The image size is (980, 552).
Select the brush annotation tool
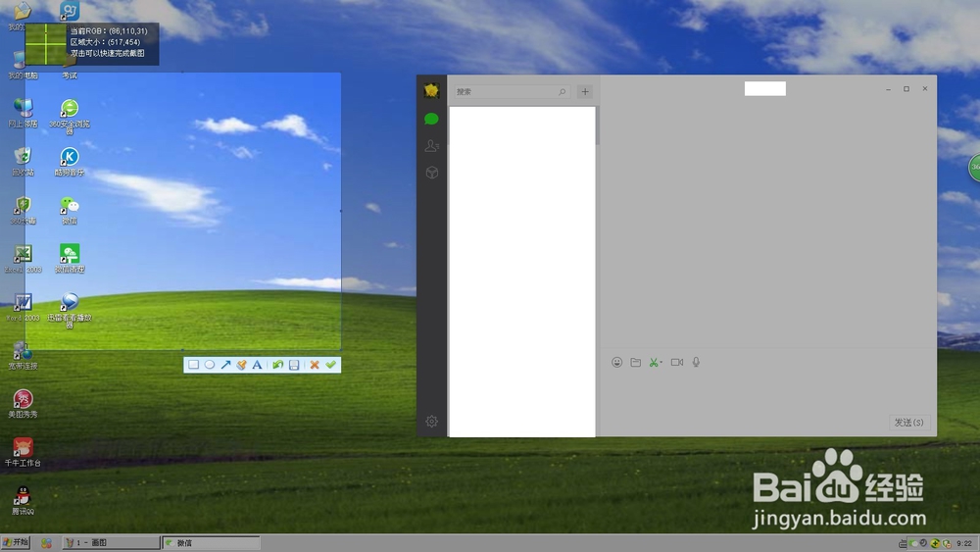point(241,365)
